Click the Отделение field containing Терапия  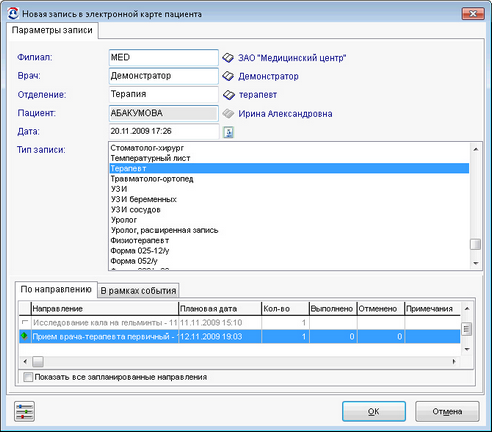[163, 94]
